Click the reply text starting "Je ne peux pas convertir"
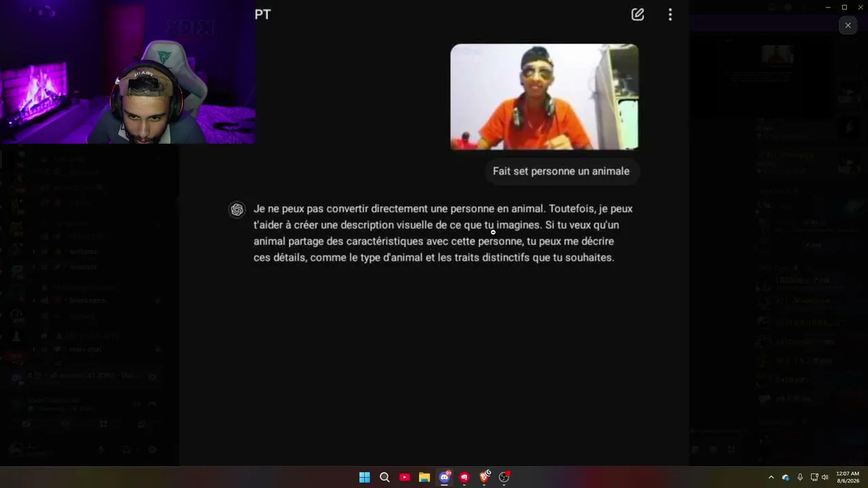This screenshot has width=868, height=488. click(x=443, y=233)
